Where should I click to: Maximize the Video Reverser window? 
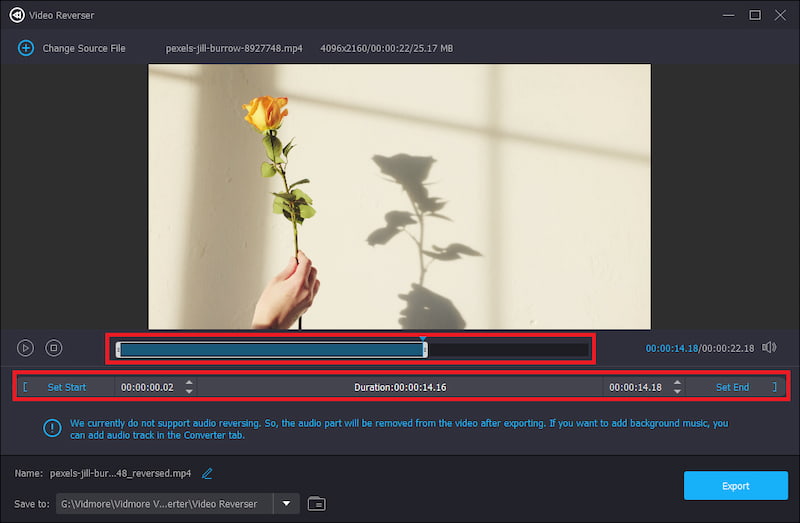[x=755, y=15]
